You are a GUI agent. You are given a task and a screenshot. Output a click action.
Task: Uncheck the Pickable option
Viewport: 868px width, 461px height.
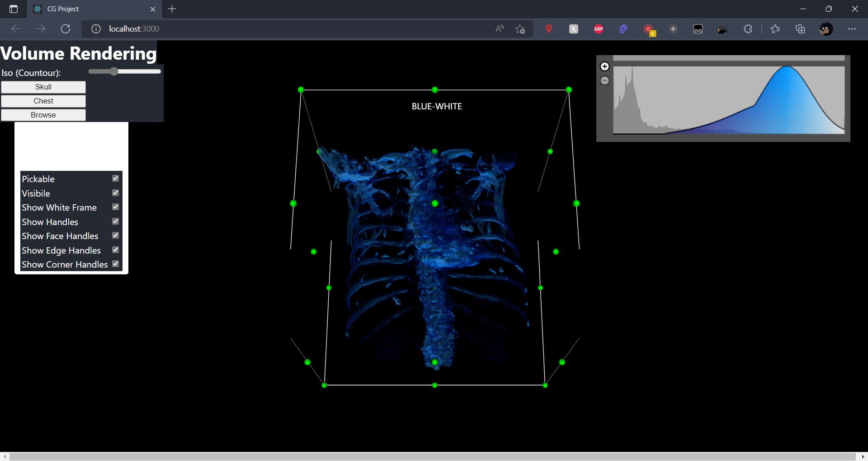(x=115, y=178)
